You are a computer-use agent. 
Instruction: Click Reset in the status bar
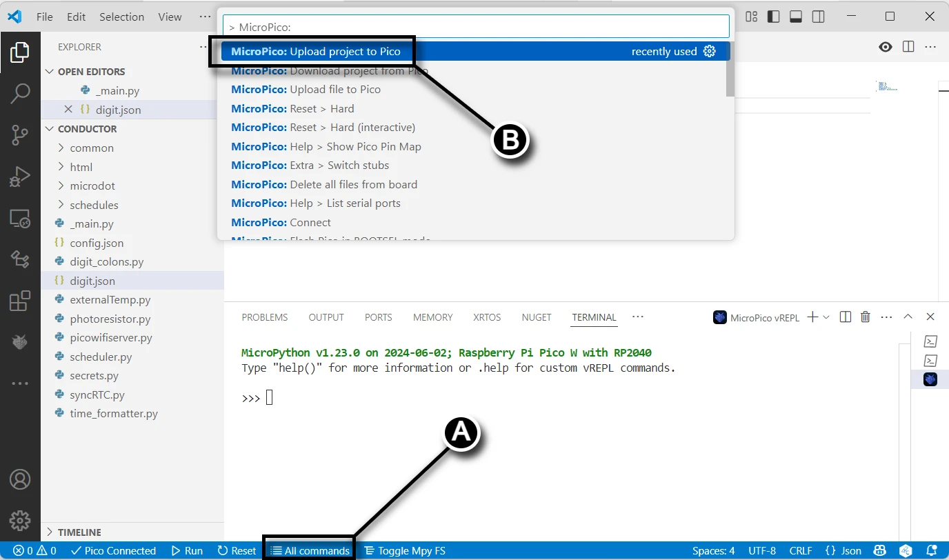click(237, 550)
